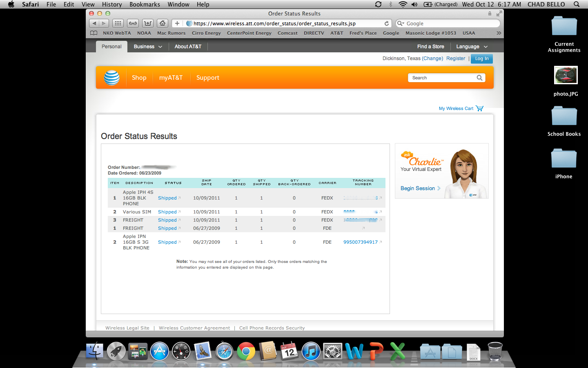
Task: Open the History menu
Action: 112,4
